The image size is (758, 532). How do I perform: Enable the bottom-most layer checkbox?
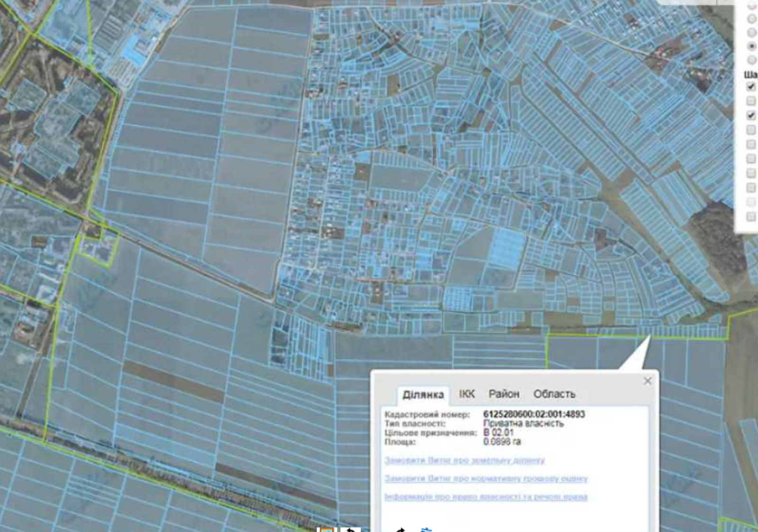point(751,216)
